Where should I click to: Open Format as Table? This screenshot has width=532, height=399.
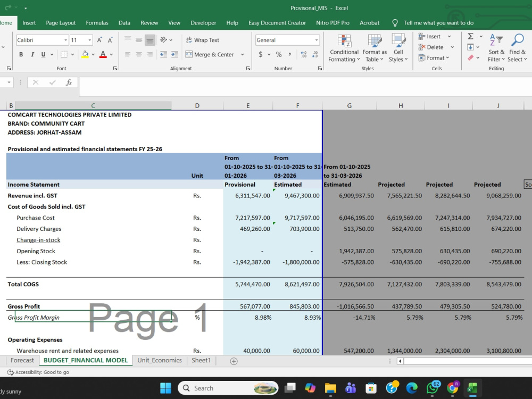[x=375, y=48]
